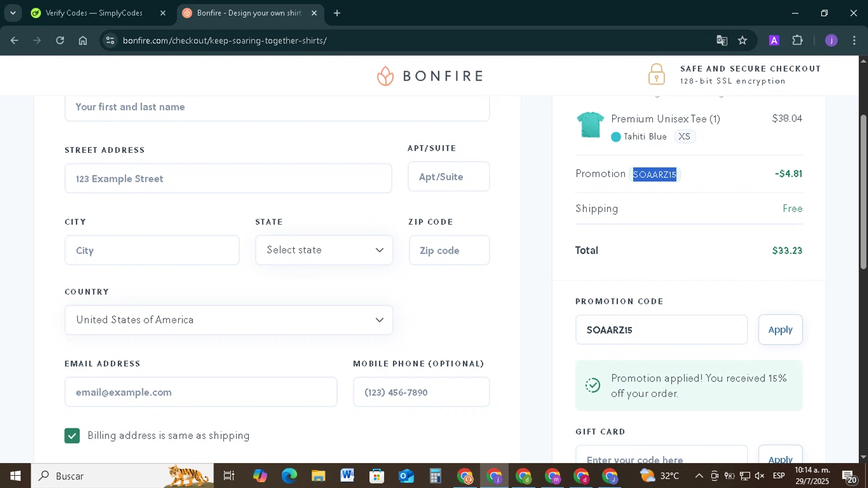Screen dimensions: 868x488
Task: Open the extensions puzzle menu
Action: coord(797,41)
